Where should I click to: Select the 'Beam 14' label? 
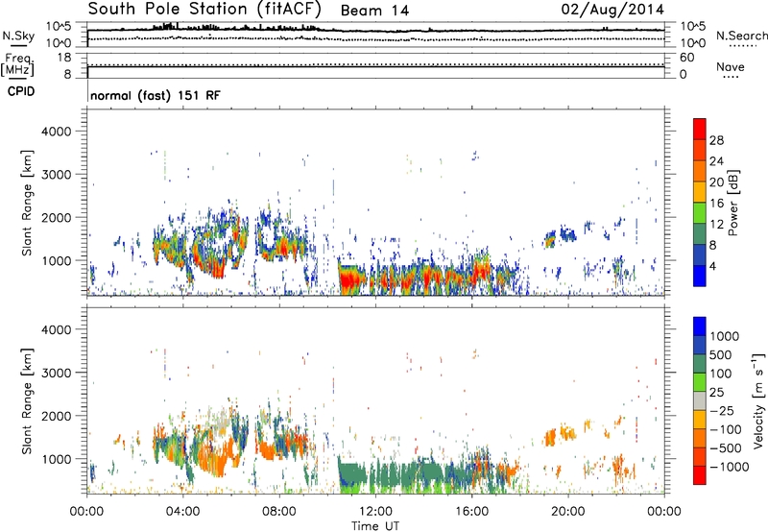click(374, 11)
